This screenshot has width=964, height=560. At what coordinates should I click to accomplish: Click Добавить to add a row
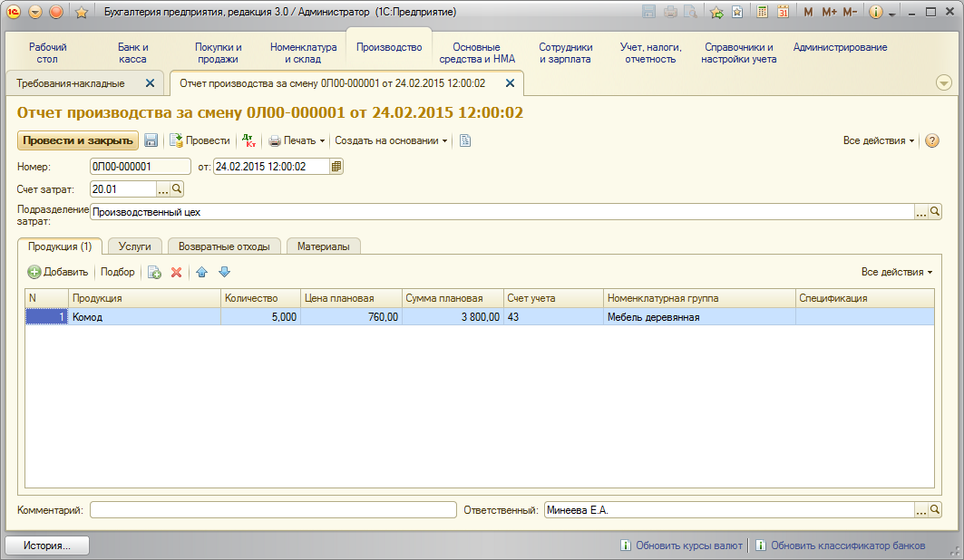(x=58, y=272)
